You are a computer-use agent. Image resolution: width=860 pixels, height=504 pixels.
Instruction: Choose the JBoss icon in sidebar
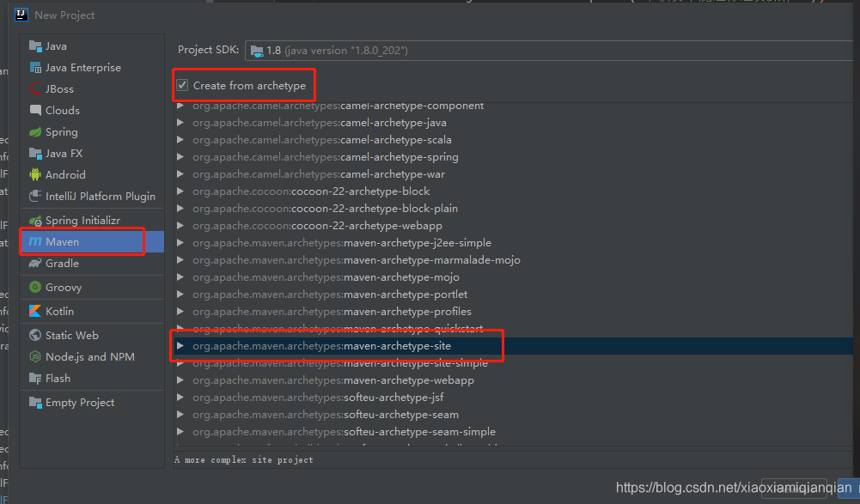click(x=35, y=88)
